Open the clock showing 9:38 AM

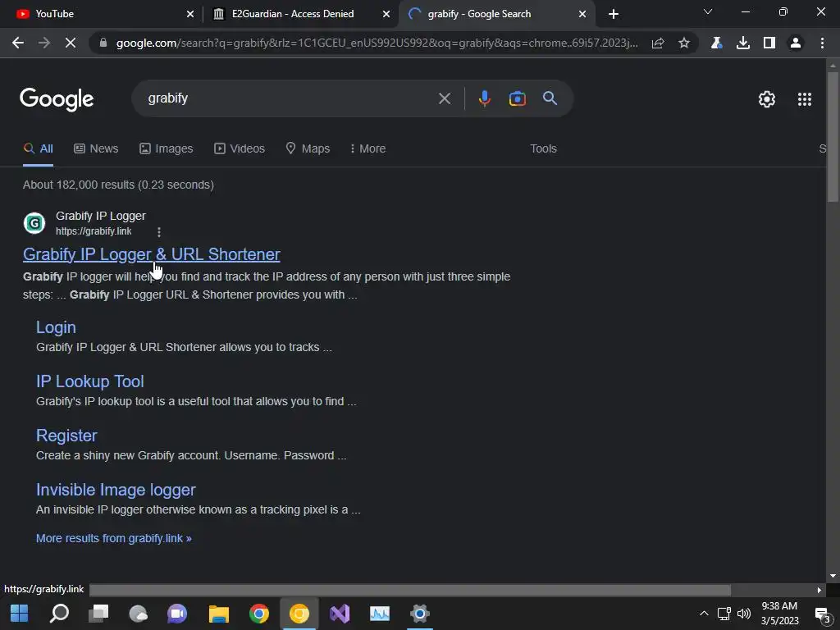[779, 614]
